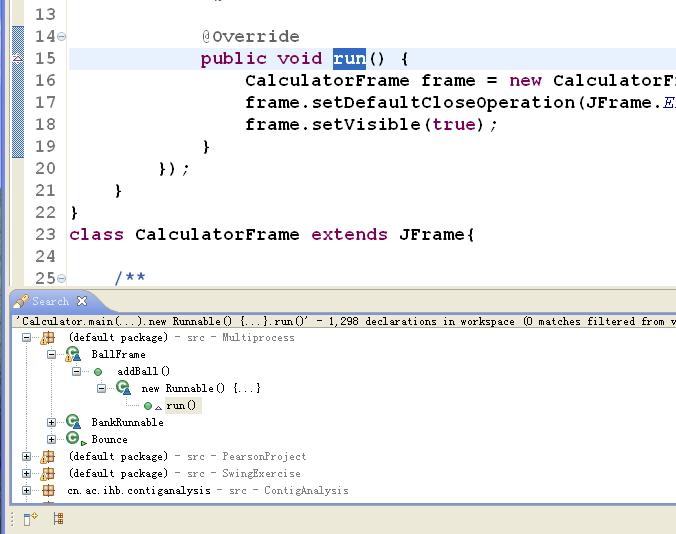Image resolution: width=676 pixels, height=534 pixels.
Task: Switch to the Search tab
Action: [50, 301]
